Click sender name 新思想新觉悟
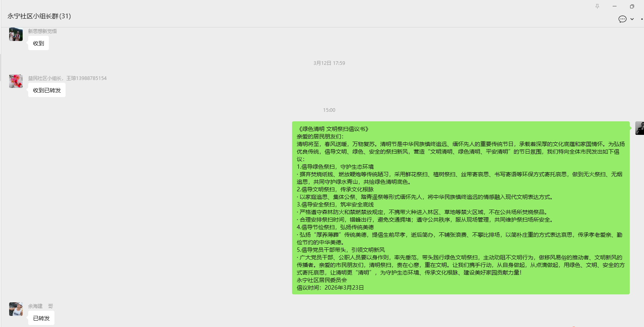 (43, 31)
